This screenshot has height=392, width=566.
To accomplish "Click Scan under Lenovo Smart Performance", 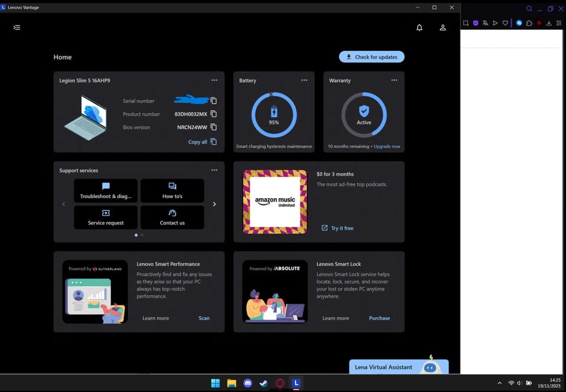I will [204, 318].
